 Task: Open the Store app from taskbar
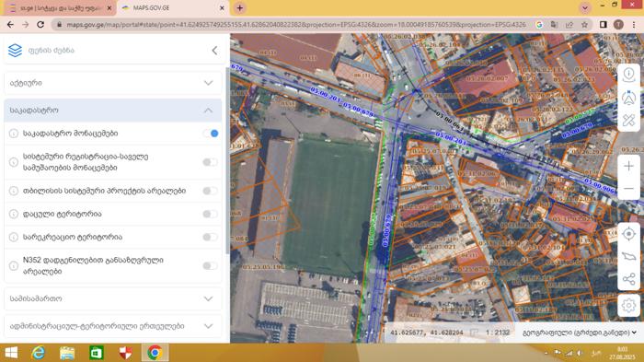[x=96, y=353]
